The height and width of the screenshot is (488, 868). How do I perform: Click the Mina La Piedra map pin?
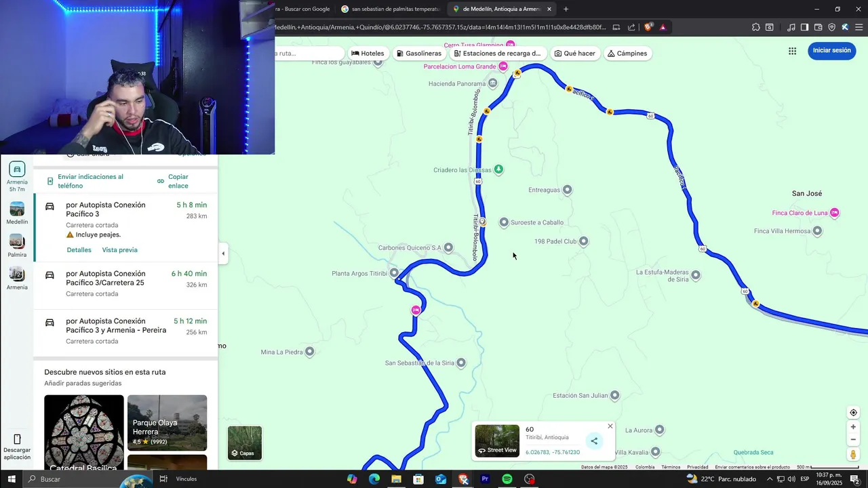point(310,352)
